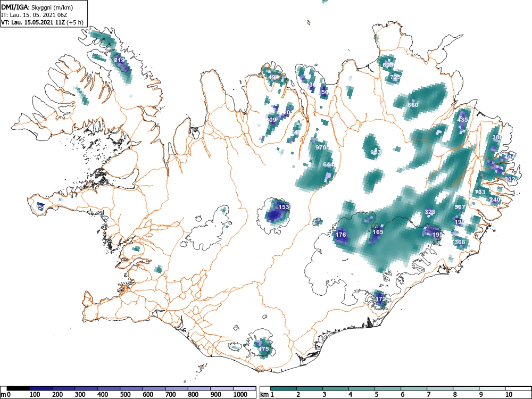Image resolution: width=532 pixels, height=399 pixels.
Task: Click the "368" visibility label
Action: point(460,242)
